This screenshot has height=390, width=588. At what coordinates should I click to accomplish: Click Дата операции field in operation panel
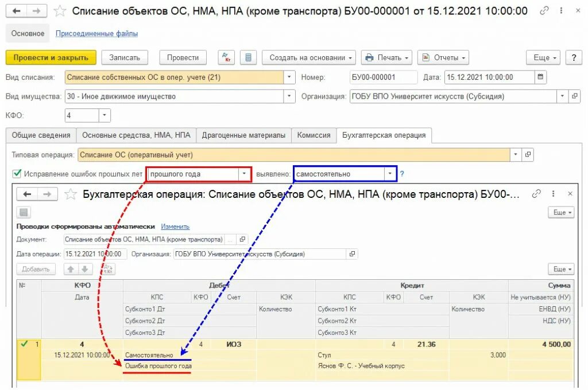95,254
